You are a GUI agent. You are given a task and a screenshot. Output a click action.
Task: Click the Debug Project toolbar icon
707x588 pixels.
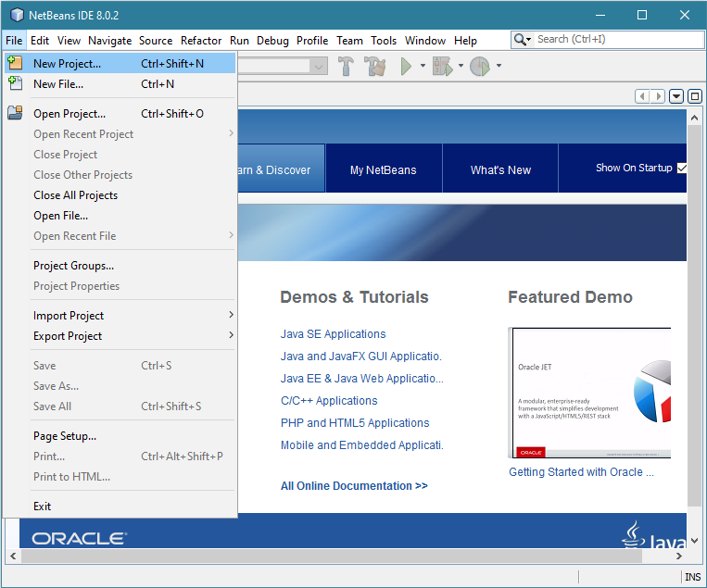[442, 66]
